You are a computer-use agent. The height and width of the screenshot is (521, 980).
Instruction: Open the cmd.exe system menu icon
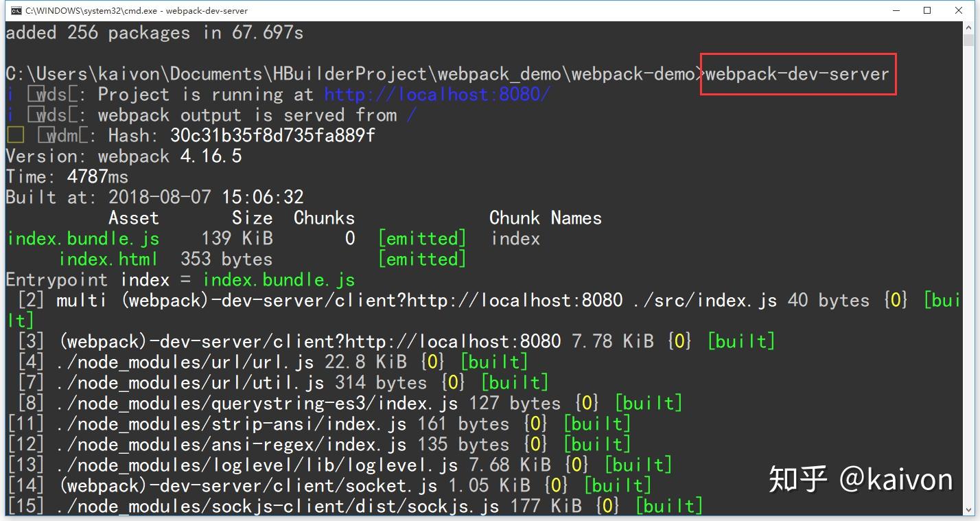(16, 10)
